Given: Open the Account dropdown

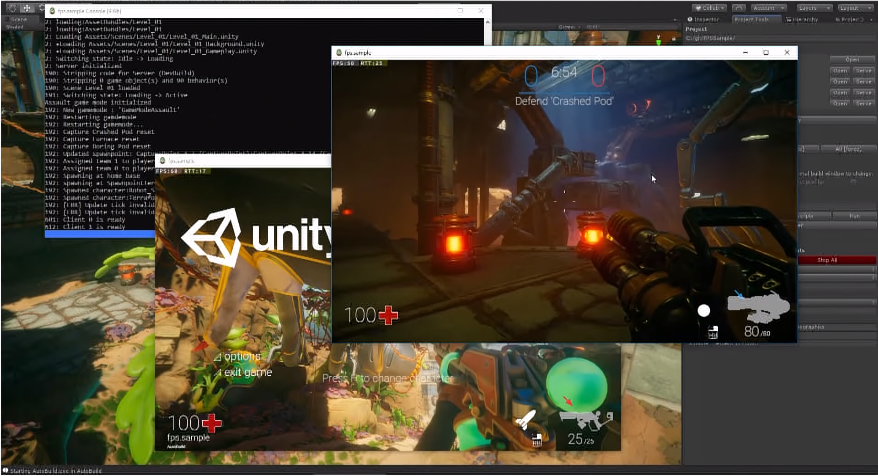Looking at the screenshot, I should (769, 8).
